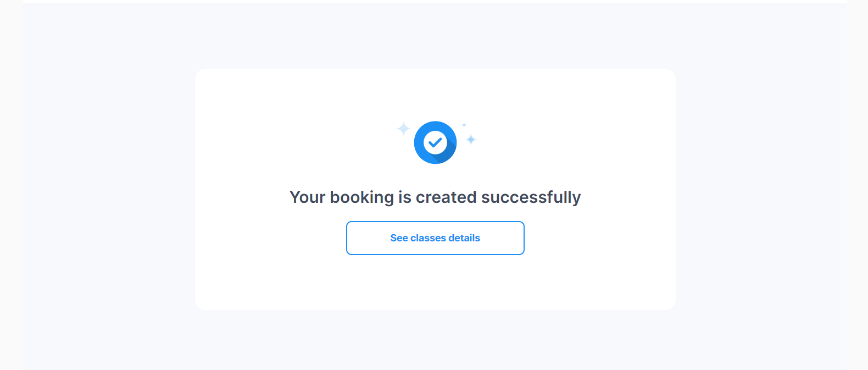Click the word "is" in the heading
The width and height of the screenshot is (868, 370).
405,197
